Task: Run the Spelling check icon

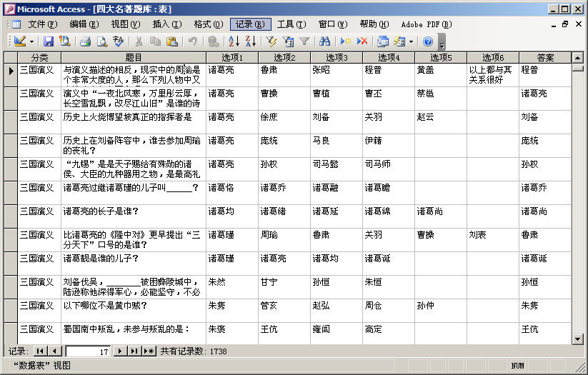Action: [118, 41]
